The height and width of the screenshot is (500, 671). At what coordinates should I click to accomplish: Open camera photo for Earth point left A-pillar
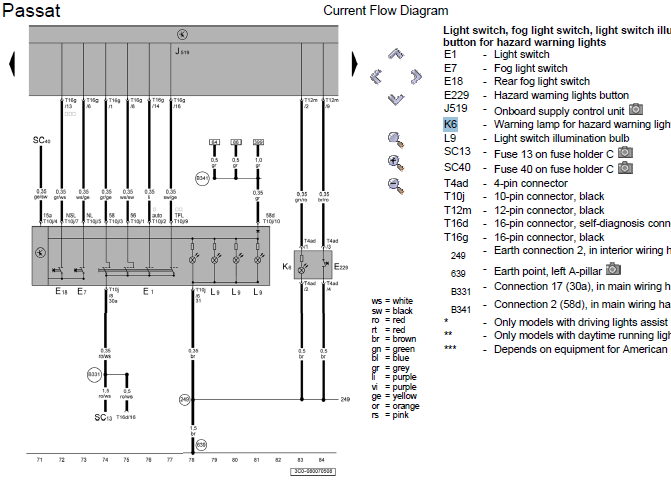tap(613, 269)
